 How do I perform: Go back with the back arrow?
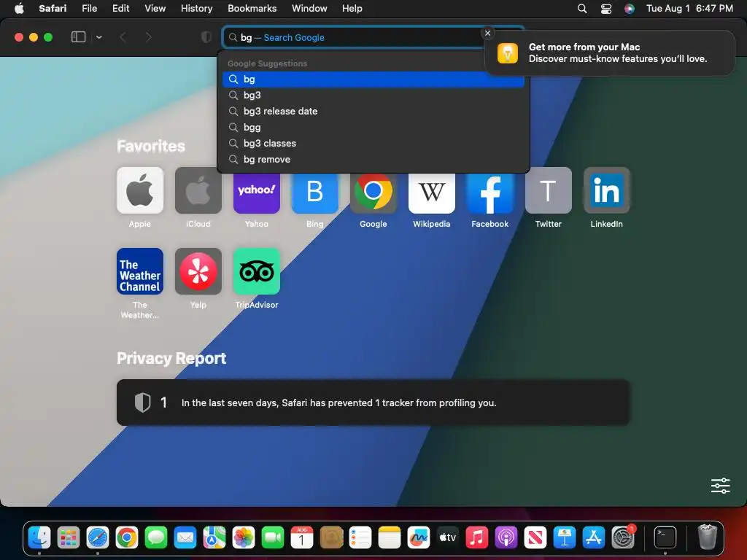(x=123, y=37)
